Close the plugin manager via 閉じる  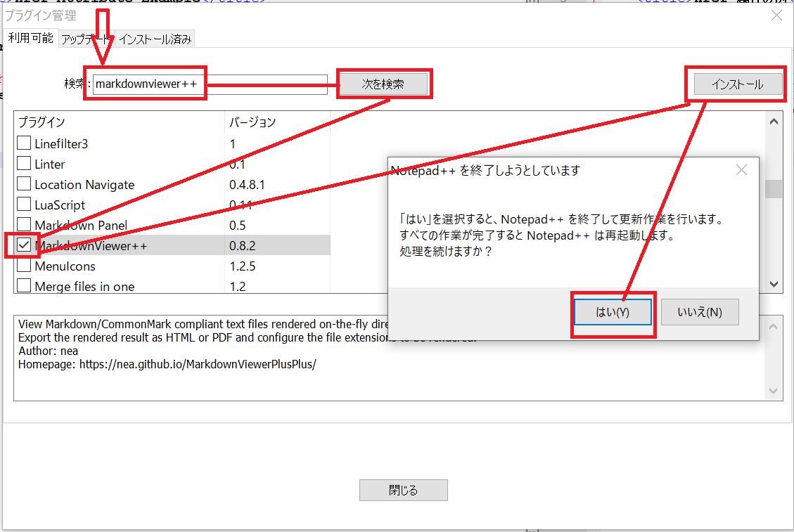click(403, 490)
